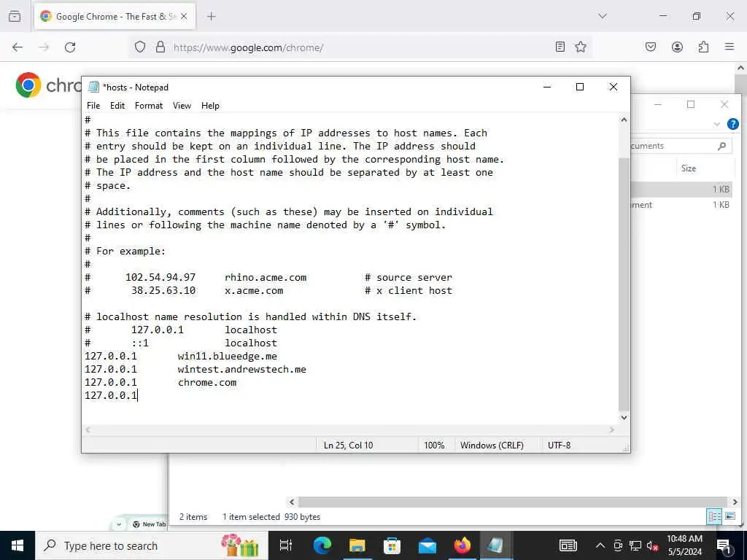The width and height of the screenshot is (747, 560).
Task: Click the google.com/chrome address bar
Action: pos(360,47)
